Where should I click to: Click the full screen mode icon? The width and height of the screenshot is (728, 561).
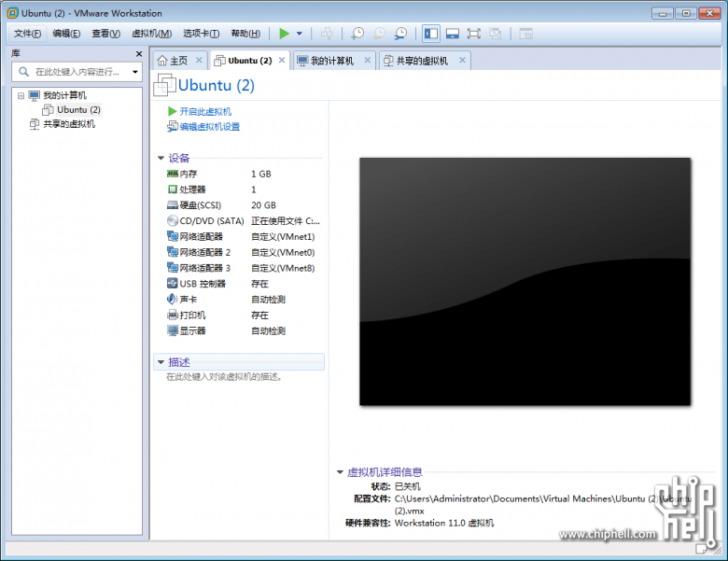(473, 34)
